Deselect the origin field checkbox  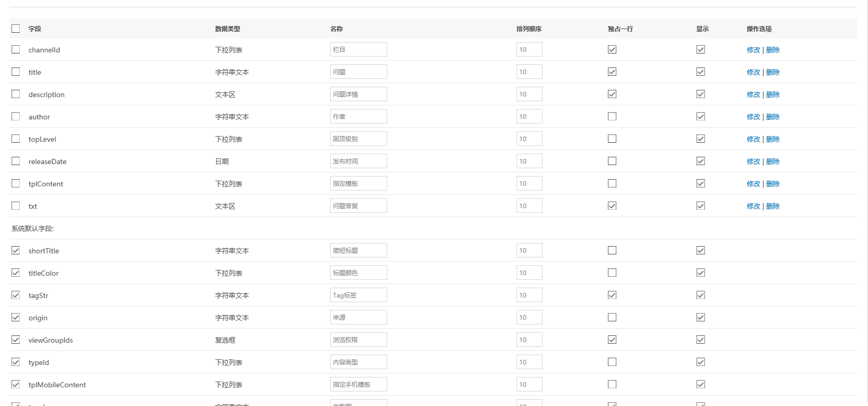[16, 317]
